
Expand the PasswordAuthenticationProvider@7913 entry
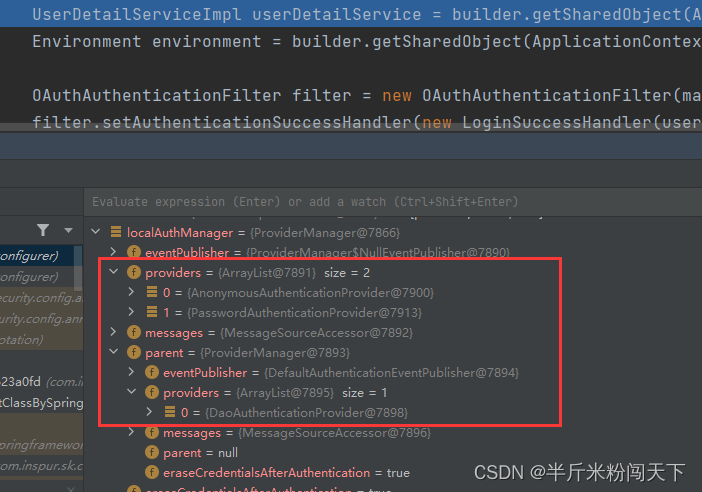131,312
